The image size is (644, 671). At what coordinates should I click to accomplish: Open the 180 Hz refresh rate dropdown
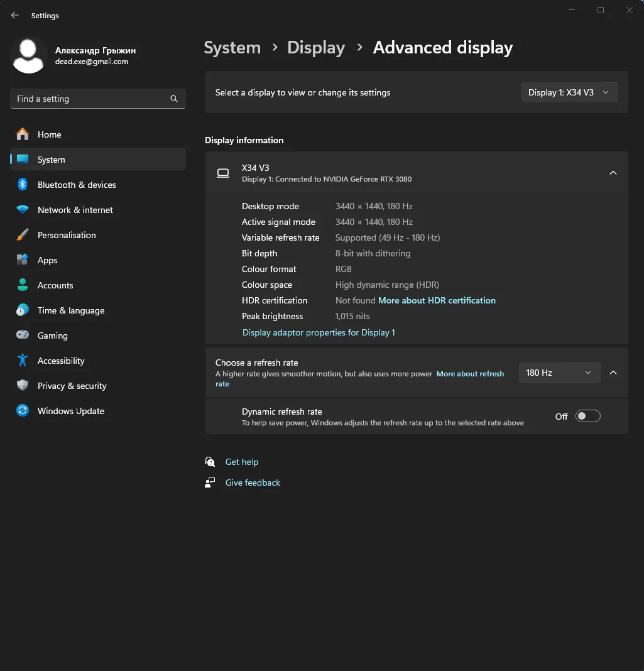coord(559,373)
